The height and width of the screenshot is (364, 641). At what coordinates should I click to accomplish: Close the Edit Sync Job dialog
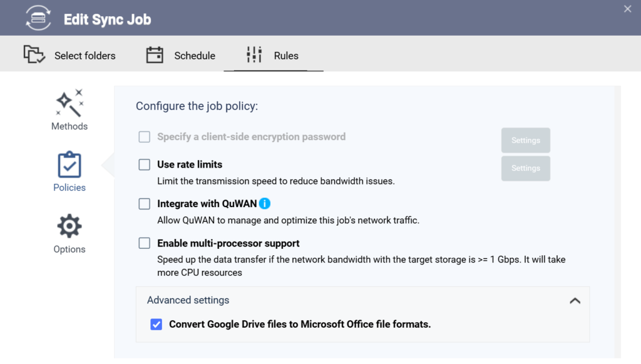pyautogui.click(x=627, y=9)
